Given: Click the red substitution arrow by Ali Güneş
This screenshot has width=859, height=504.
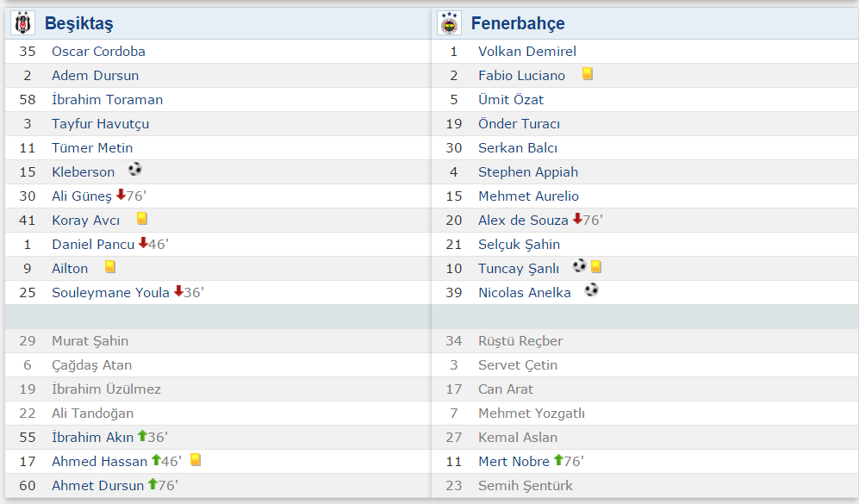Looking at the screenshot, I should [x=121, y=196].
